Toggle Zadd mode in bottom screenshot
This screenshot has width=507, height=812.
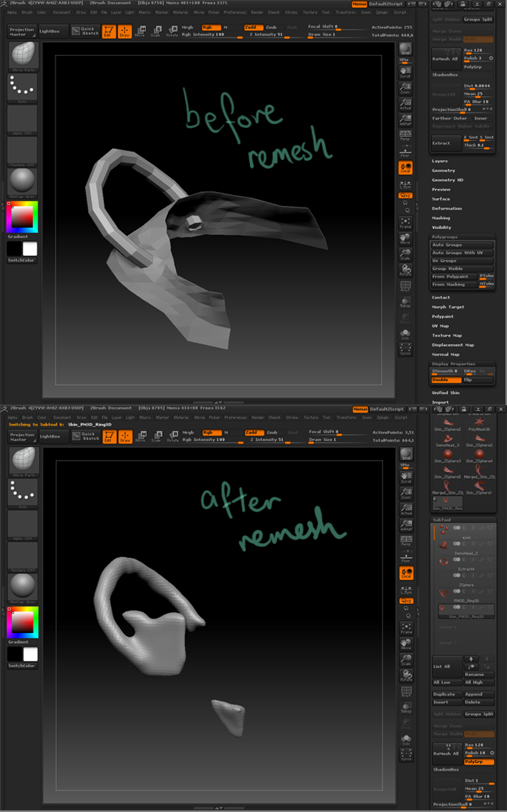[x=254, y=432]
